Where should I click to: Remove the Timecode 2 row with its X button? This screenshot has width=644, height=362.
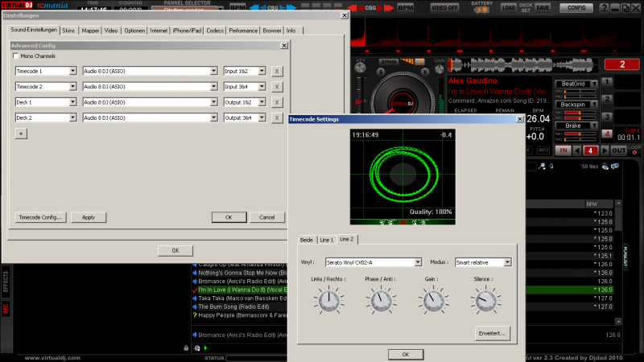(x=277, y=87)
